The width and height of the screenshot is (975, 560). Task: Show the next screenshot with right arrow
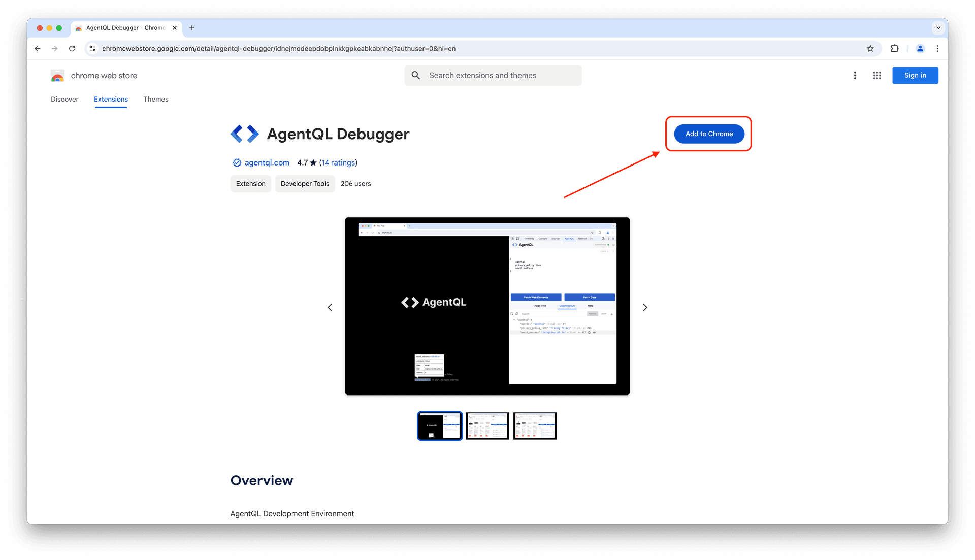(x=645, y=307)
